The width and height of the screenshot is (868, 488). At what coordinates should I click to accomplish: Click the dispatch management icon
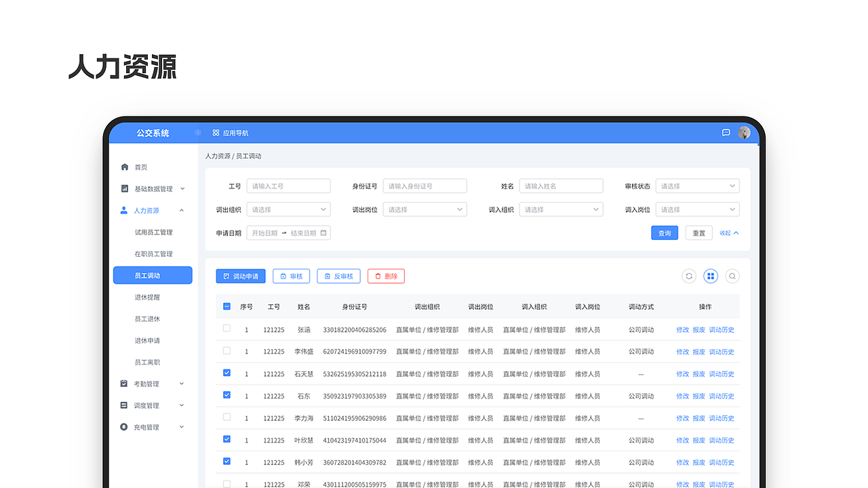(123, 405)
